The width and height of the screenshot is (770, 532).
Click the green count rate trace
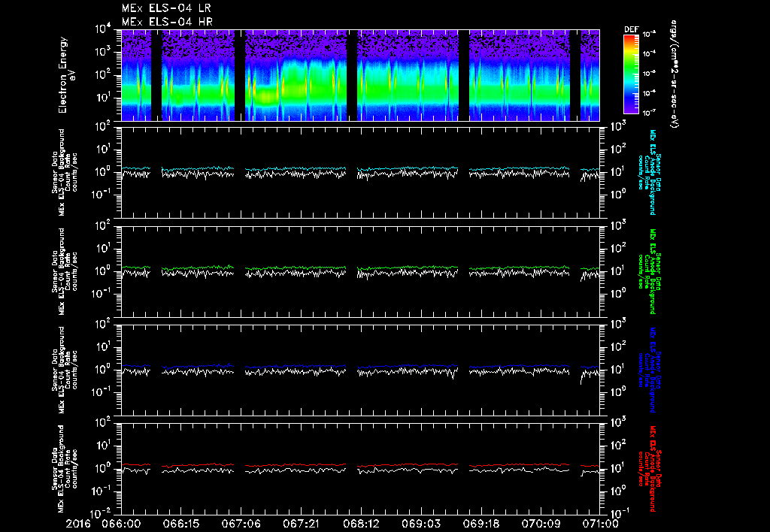295,268
